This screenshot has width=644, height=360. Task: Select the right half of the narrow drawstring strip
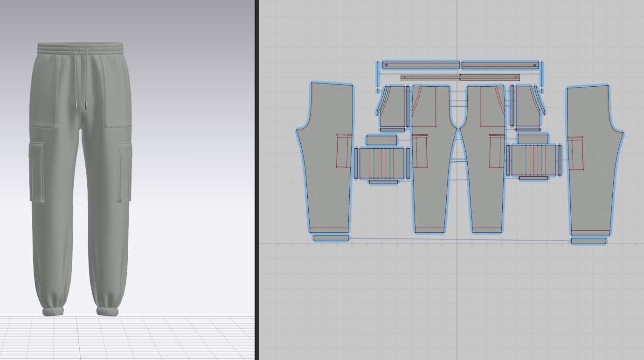(x=490, y=77)
